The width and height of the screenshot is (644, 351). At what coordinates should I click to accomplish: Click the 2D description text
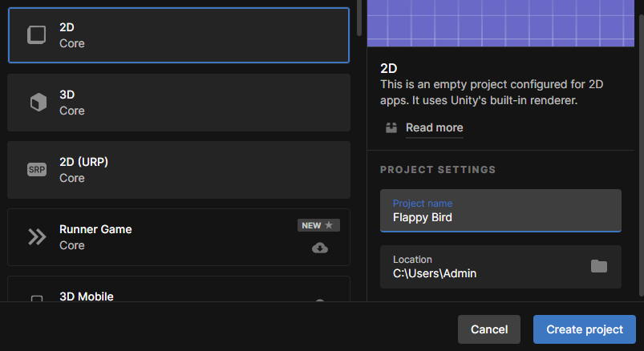tap(492, 92)
